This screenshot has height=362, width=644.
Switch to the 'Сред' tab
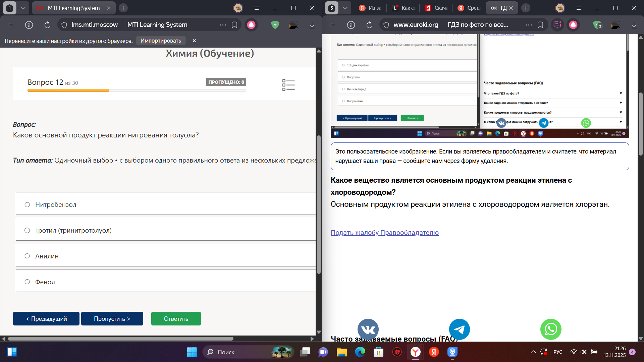pos(469,8)
